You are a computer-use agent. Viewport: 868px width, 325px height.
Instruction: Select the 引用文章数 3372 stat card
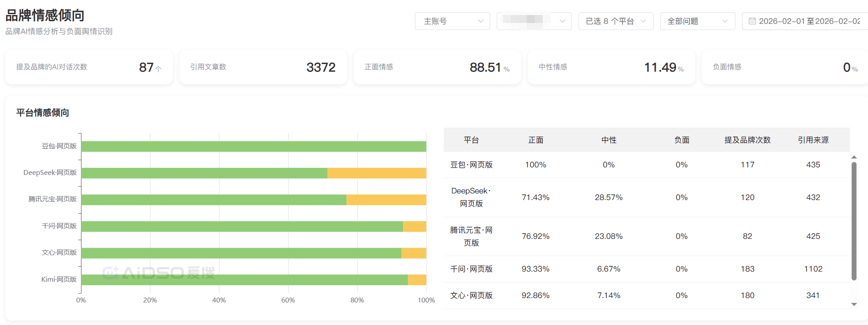[x=263, y=67]
